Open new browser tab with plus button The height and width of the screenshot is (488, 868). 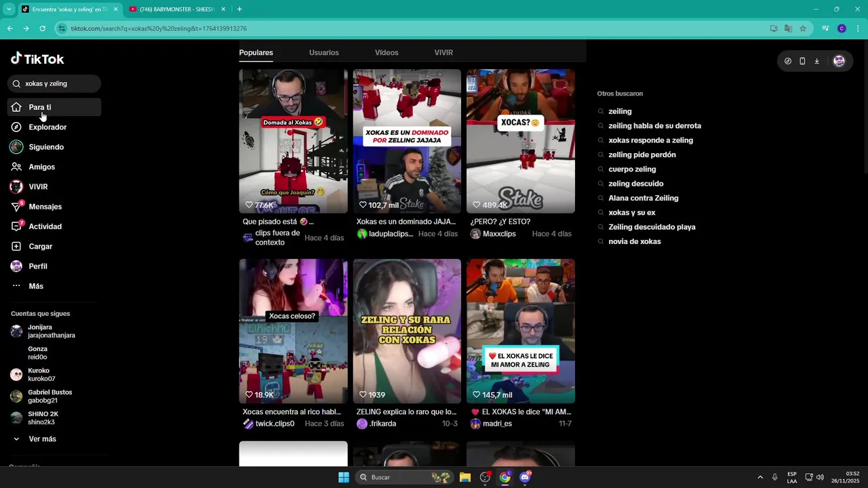coord(239,9)
